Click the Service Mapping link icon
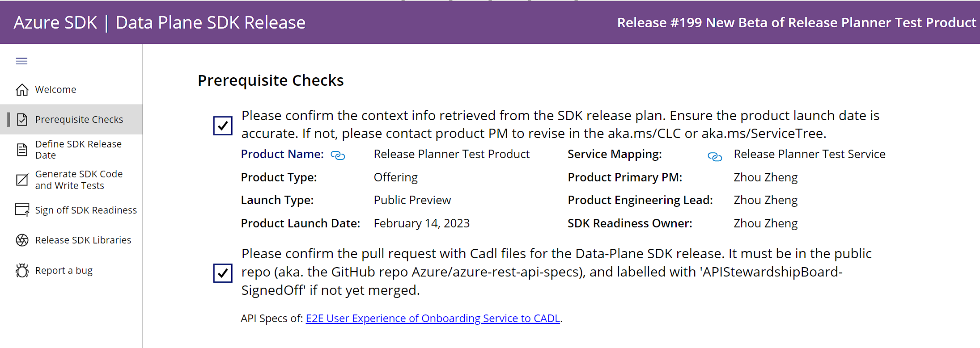The height and width of the screenshot is (348, 980). pyautogui.click(x=714, y=157)
